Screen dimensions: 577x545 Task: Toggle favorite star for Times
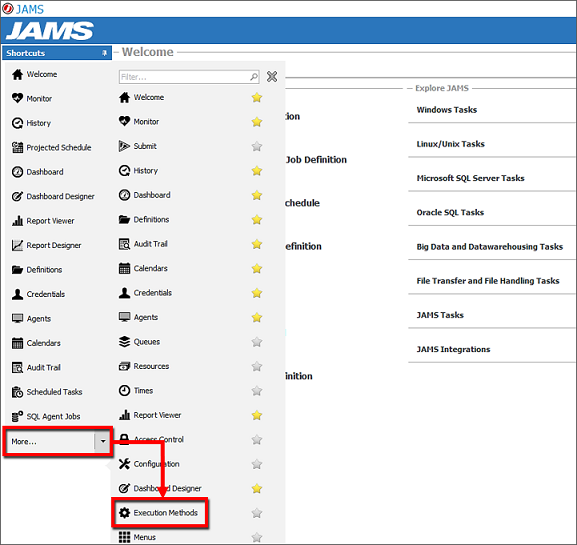pos(257,391)
